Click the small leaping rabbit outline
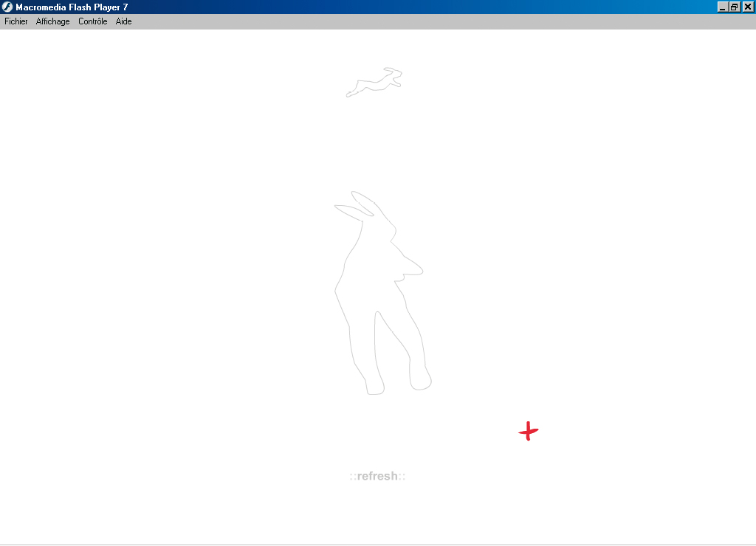Image resolution: width=756 pixels, height=546 pixels. (374, 82)
